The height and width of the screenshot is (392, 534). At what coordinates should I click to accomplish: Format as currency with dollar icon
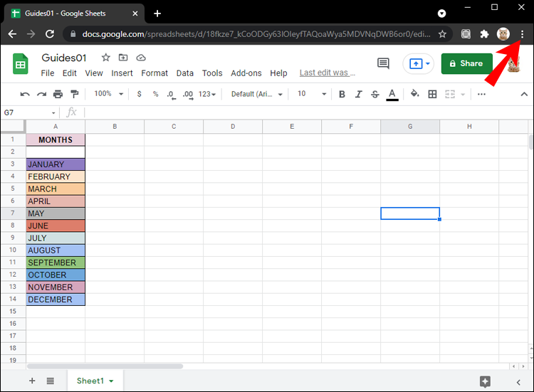point(139,94)
